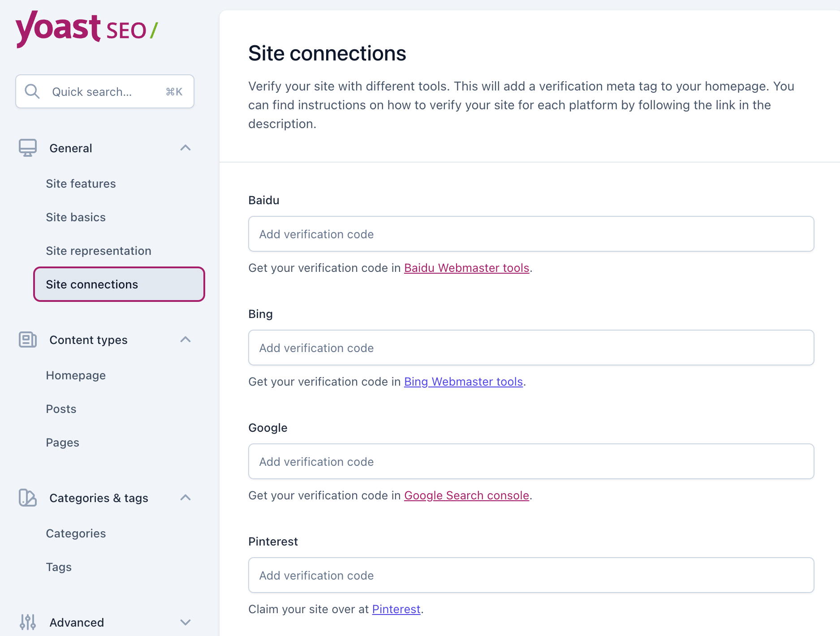Click the Advanced section label

pos(77,623)
